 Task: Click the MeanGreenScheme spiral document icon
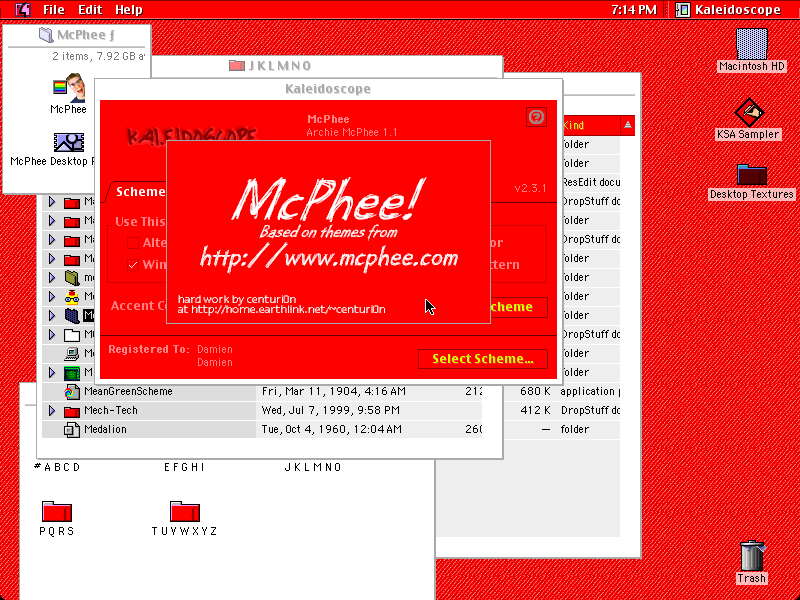pos(72,392)
